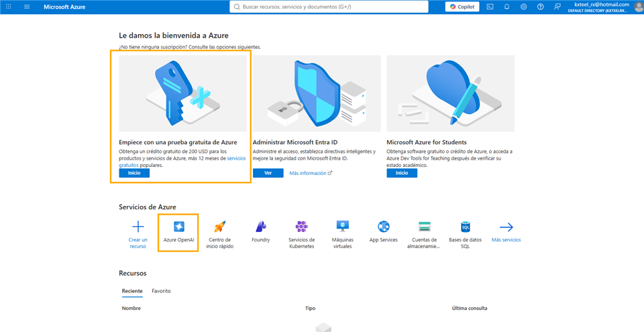Image resolution: width=644 pixels, height=332 pixels.
Task: Click the Crear un recurso plus icon
Action: 138,227
